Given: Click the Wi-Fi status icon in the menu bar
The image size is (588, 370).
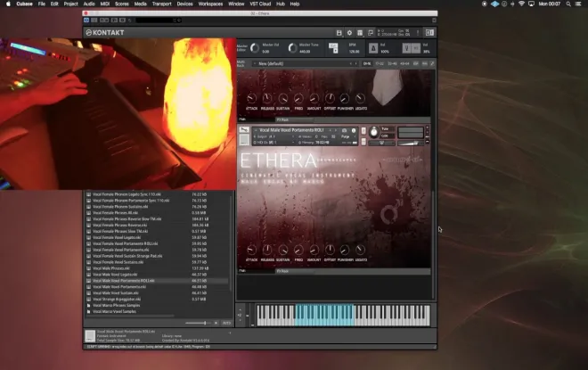Looking at the screenshot, I should coord(521,4).
